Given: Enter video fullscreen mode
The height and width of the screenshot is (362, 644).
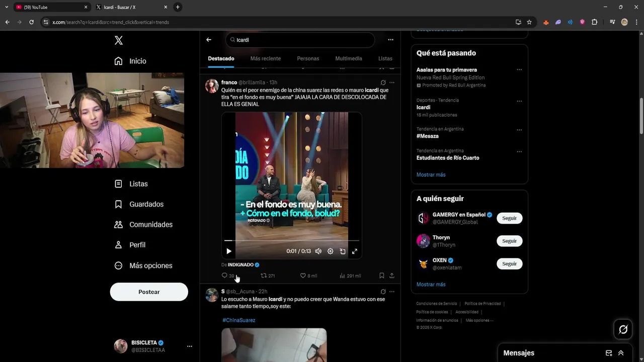Looking at the screenshot, I should click(x=355, y=251).
